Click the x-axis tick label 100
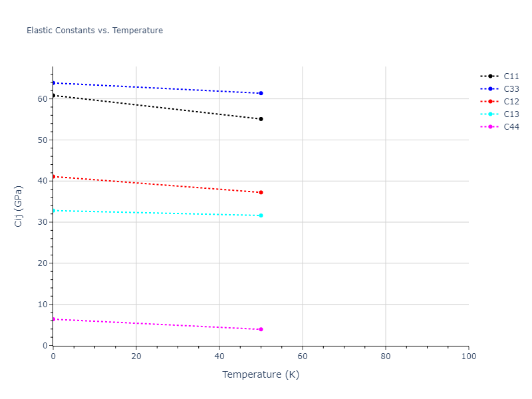 pyautogui.click(x=468, y=357)
